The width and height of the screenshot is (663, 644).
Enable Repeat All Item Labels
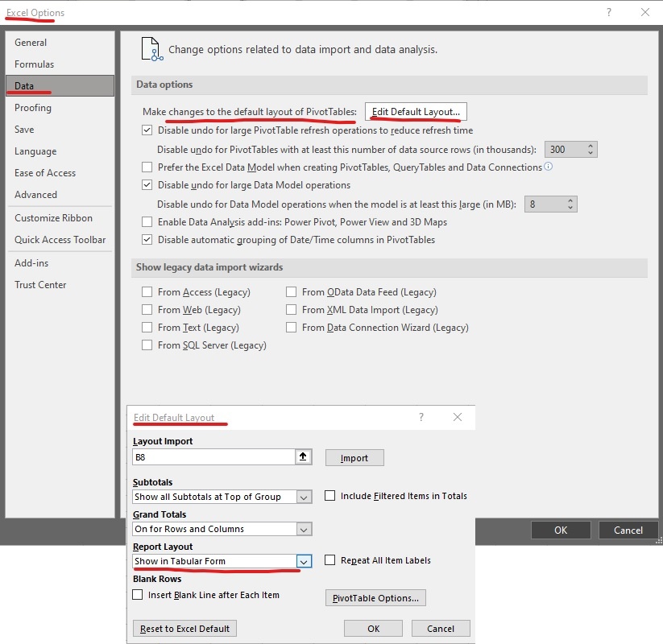(x=329, y=560)
